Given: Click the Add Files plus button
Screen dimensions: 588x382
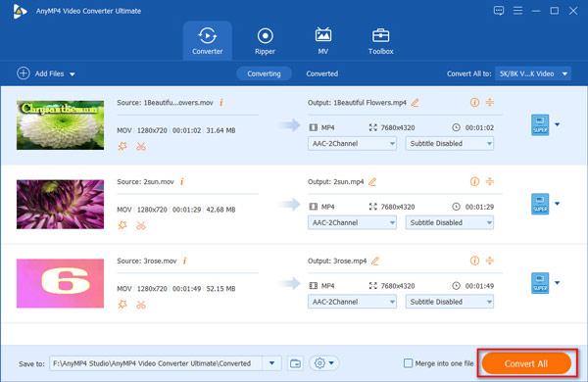Looking at the screenshot, I should point(24,73).
